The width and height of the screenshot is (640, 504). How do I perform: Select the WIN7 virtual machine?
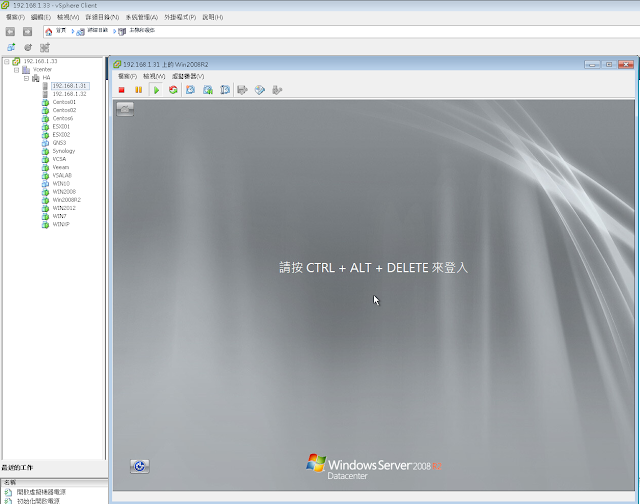(59, 216)
